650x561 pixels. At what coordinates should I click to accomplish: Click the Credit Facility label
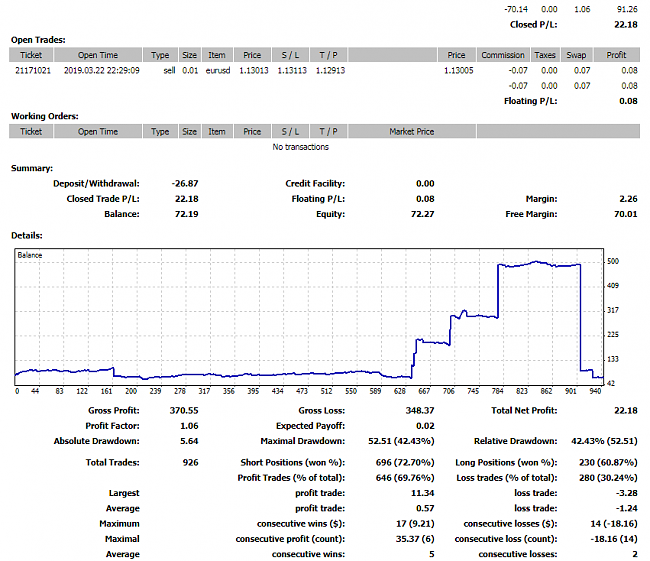pos(315,183)
